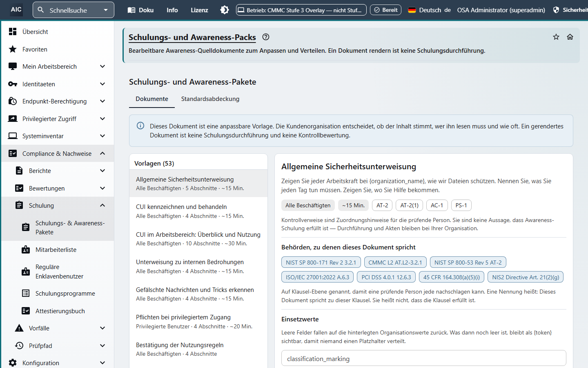Expand the Bewertungen submenu chevron
Viewport: 588px width, 368px height.
(x=102, y=188)
